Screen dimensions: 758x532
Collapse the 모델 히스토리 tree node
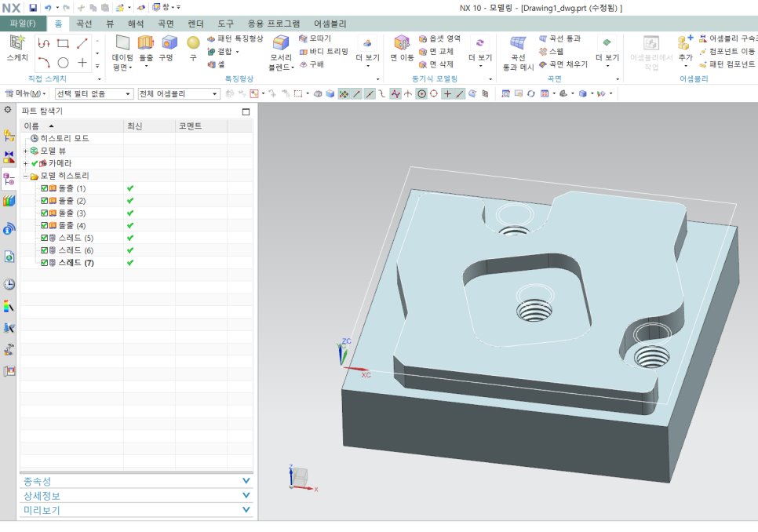(26, 177)
